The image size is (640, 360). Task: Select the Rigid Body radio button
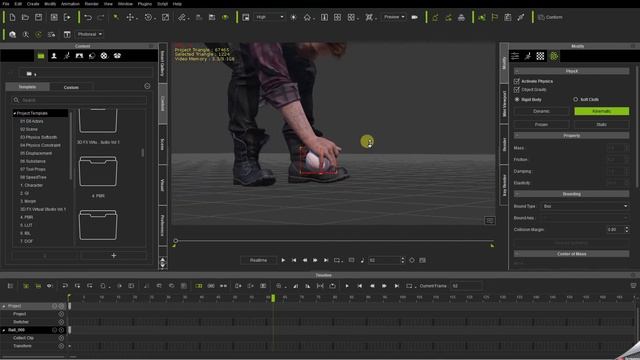[x=517, y=100]
